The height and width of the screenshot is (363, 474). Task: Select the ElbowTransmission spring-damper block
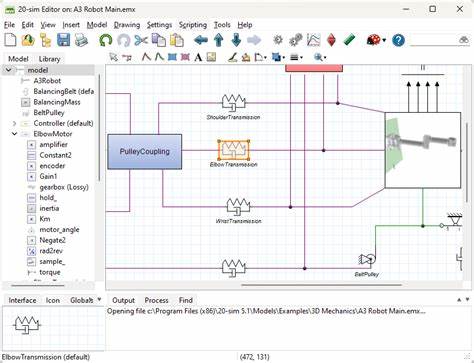click(x=234, y=150)
